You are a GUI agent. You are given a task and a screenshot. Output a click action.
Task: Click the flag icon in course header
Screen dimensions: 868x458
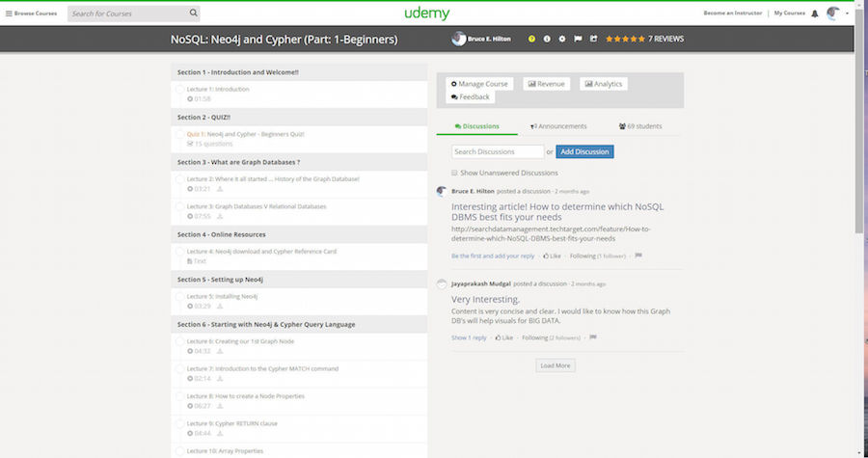click(578, 40)
